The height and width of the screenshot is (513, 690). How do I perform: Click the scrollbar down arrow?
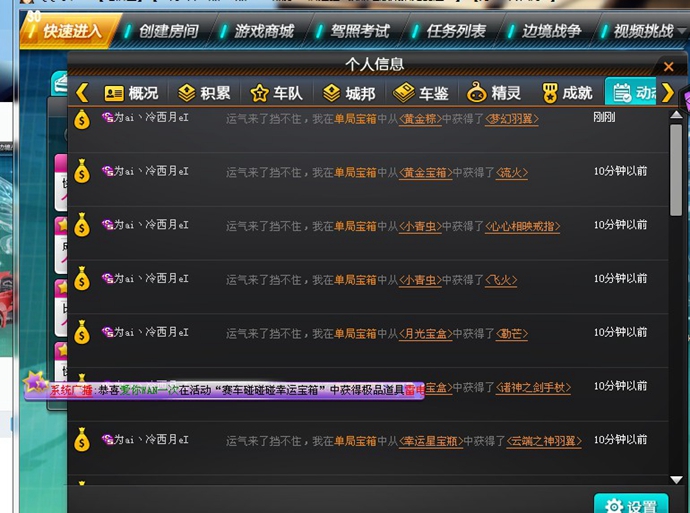pos(676,479)
